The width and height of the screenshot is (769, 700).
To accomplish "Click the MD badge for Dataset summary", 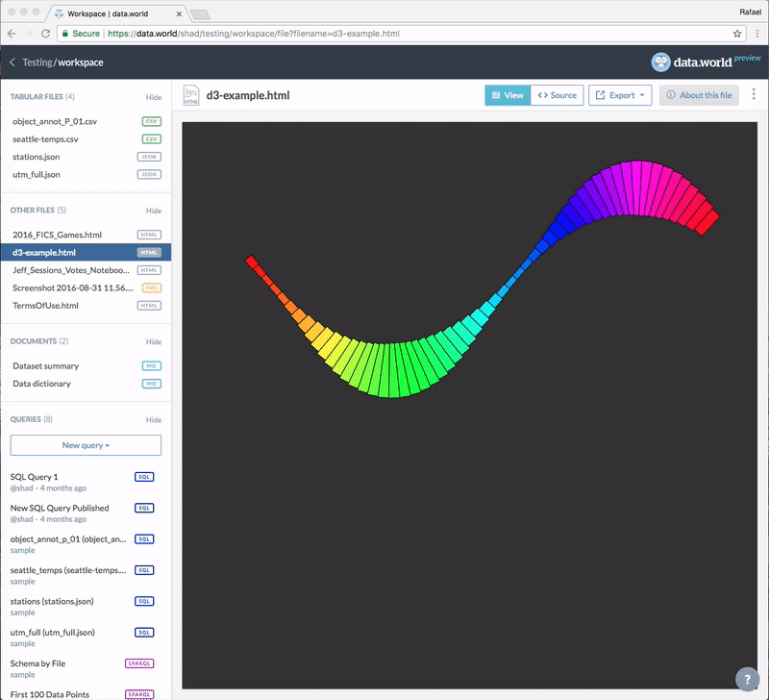I will [152, 366].
